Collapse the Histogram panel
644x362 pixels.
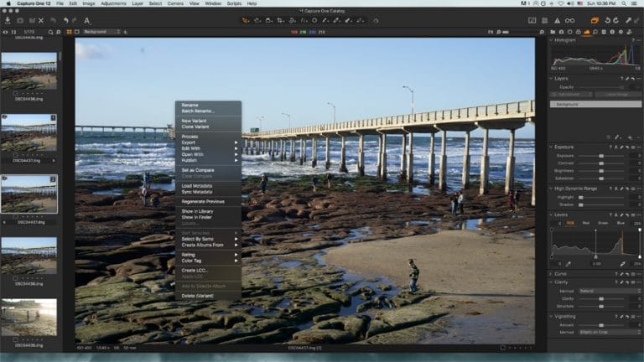552,40
